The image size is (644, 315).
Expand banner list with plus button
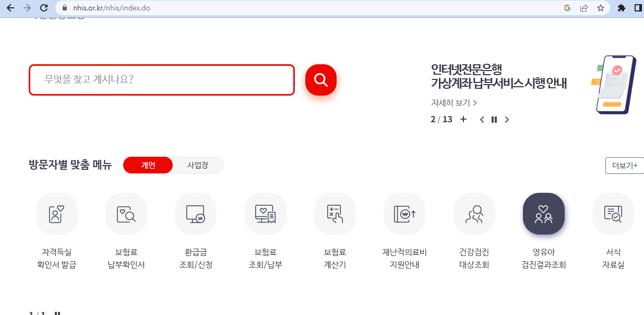pos(463,119)
